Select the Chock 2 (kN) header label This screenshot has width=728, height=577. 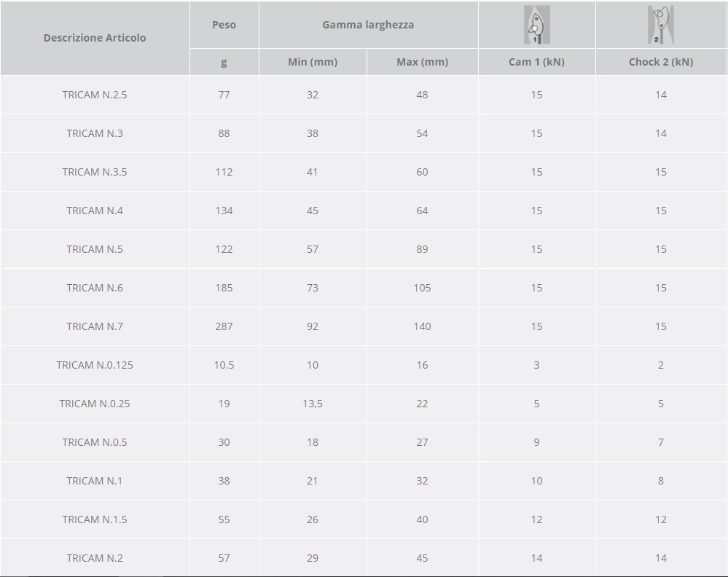coord(660,62)
